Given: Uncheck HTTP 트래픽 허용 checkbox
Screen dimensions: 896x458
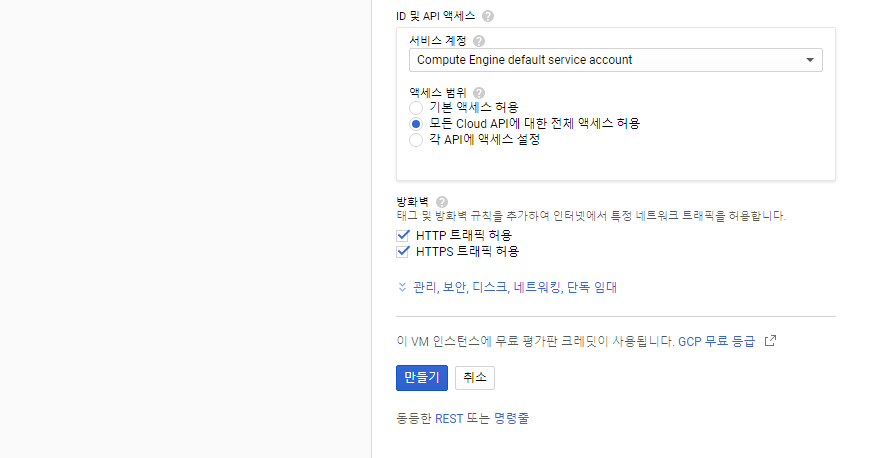Looking at the screenshot, I should [x=403, y=235].
